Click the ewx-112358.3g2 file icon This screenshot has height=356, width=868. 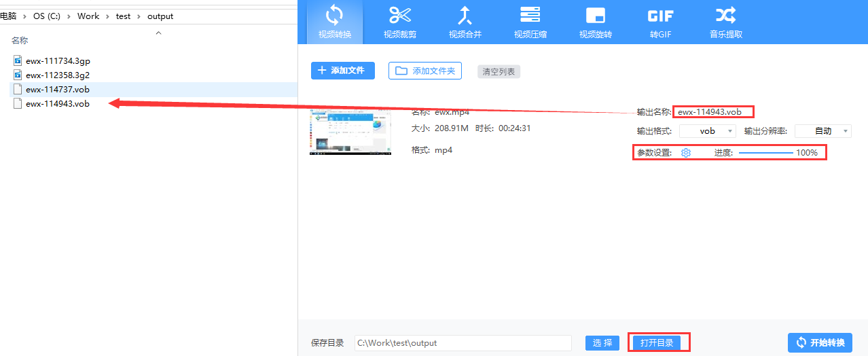pos(18,75)
